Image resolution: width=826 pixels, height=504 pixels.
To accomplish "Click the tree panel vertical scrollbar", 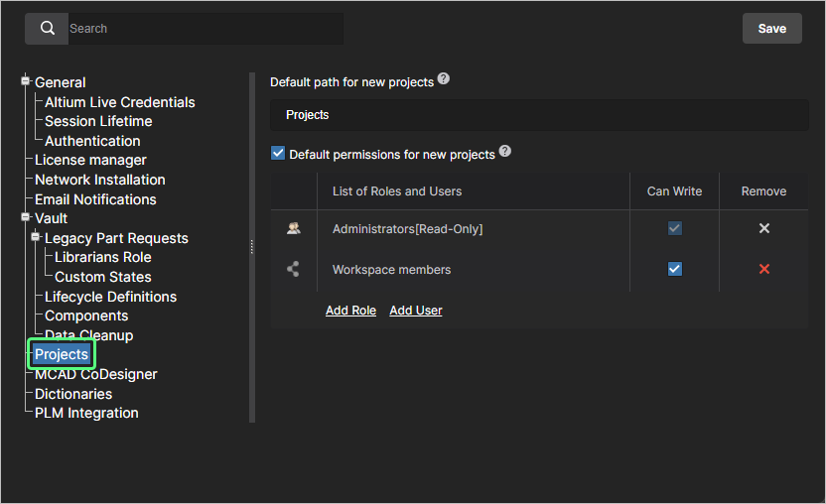I will (x=252, y=247).
